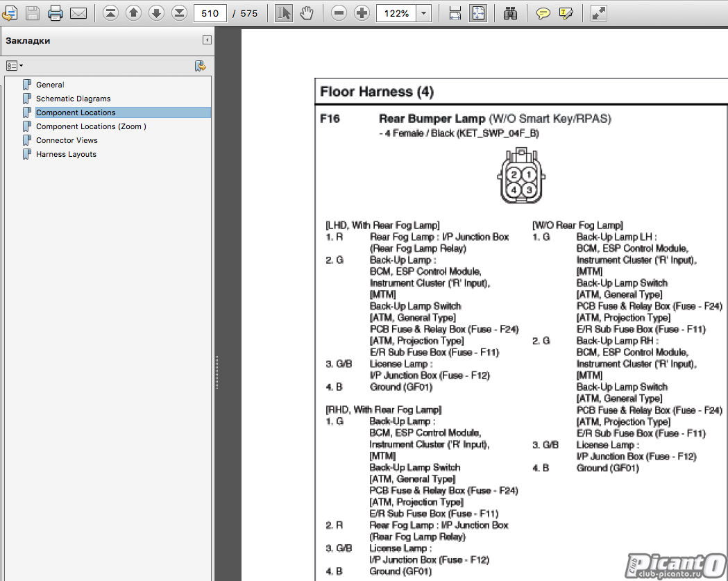Open the Connector Views bookmark
728x581 pixels.
67,140
